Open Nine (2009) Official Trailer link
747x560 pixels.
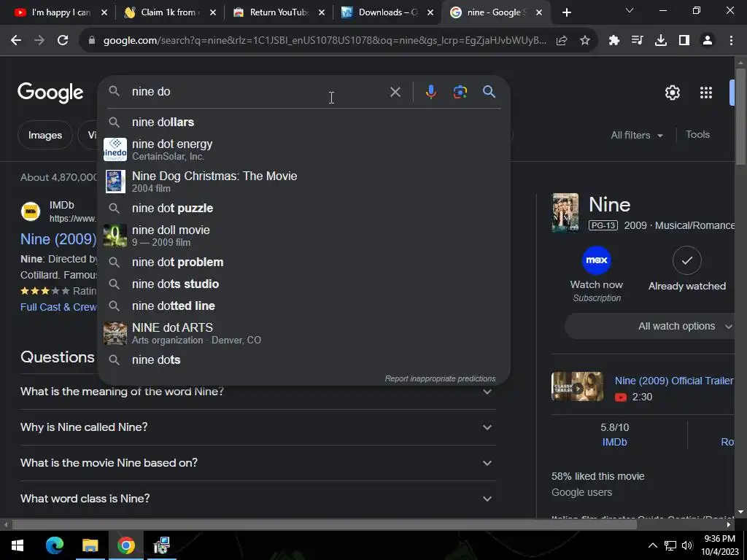(x=673, y=381)
